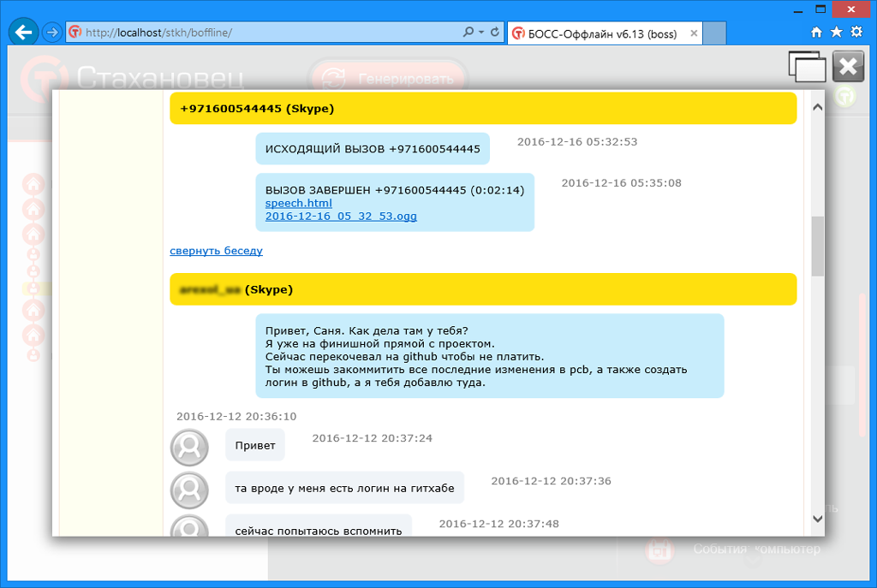Expand address bar search dropdown arrow

481,33
